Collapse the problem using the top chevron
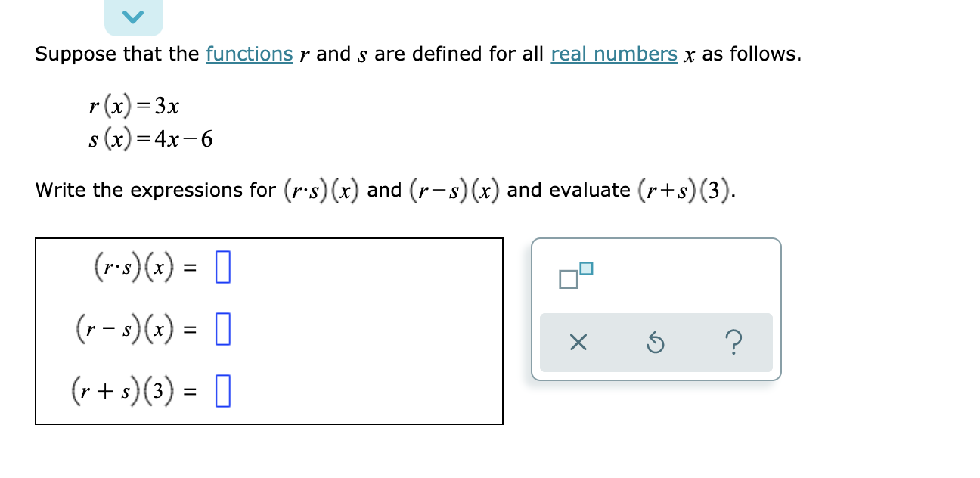980x478 pixels. click(x=134, y=15)
